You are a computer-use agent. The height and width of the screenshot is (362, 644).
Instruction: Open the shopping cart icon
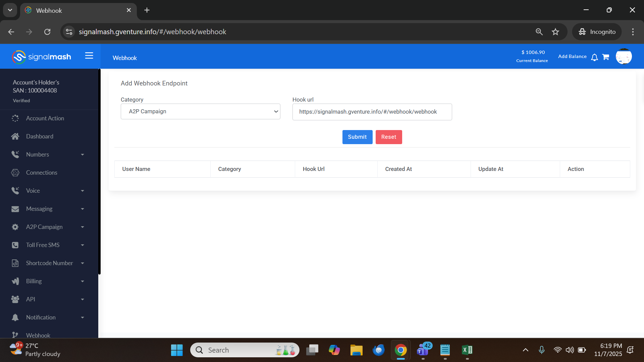click(x=605, y=57)
